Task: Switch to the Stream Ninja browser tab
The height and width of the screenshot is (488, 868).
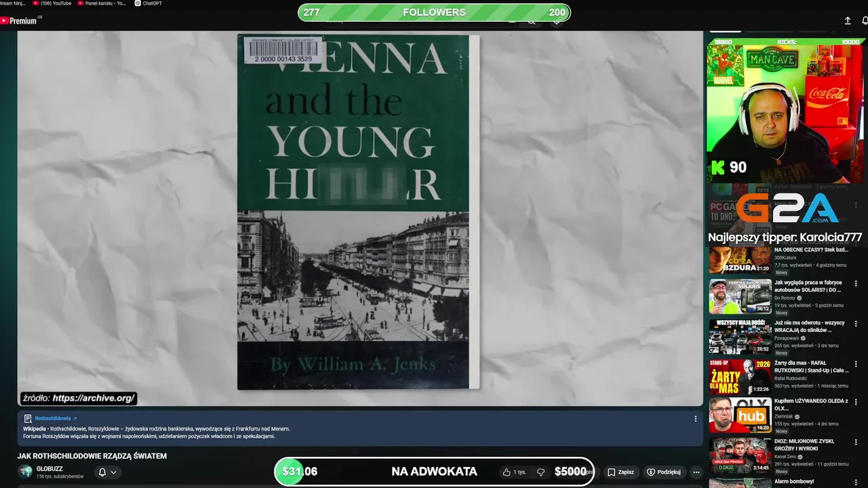Action: coord(14,3)
